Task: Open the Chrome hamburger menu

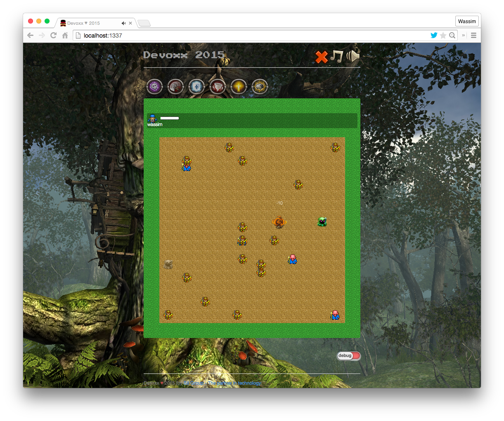Action: point(474,36)
